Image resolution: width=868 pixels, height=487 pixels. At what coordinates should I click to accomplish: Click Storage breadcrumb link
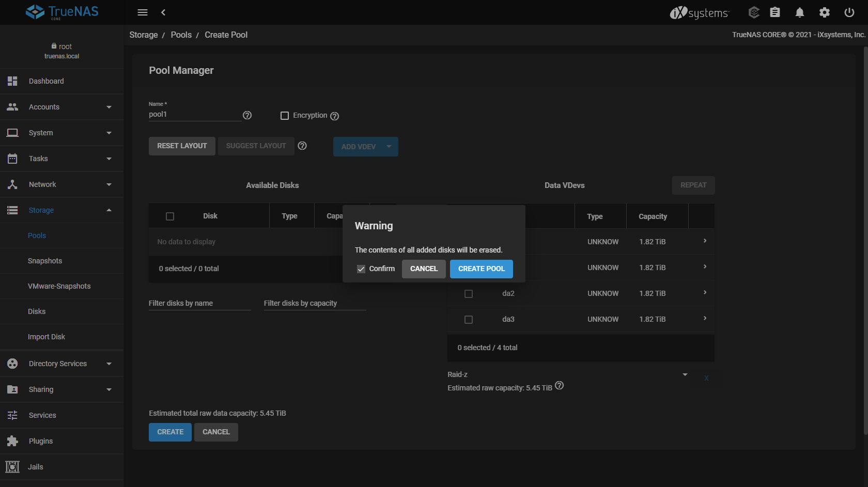[x=144, y=35]
